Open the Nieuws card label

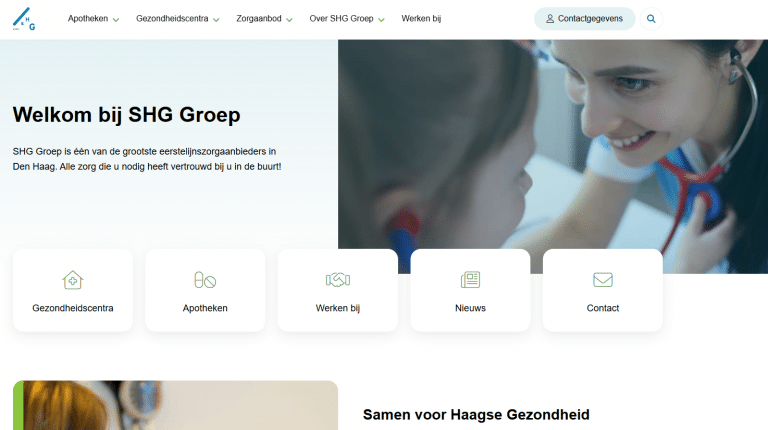pos(470,308)
